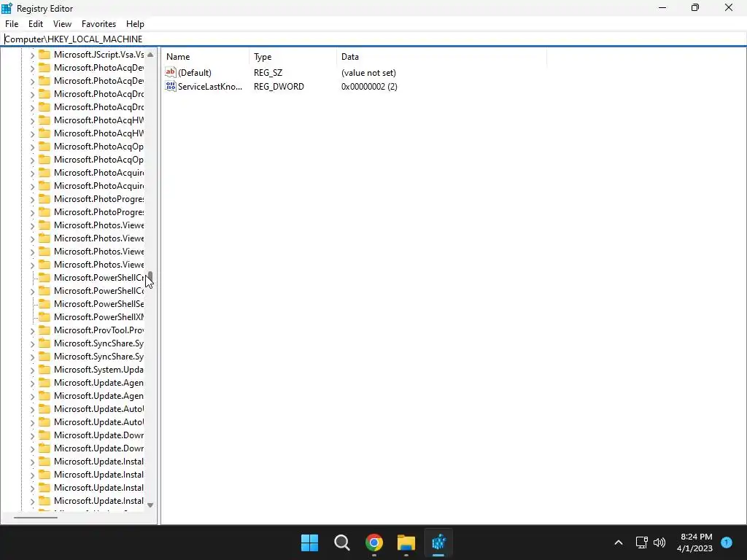Click the tree scrollbar up arrow

(x=150, y=55)
